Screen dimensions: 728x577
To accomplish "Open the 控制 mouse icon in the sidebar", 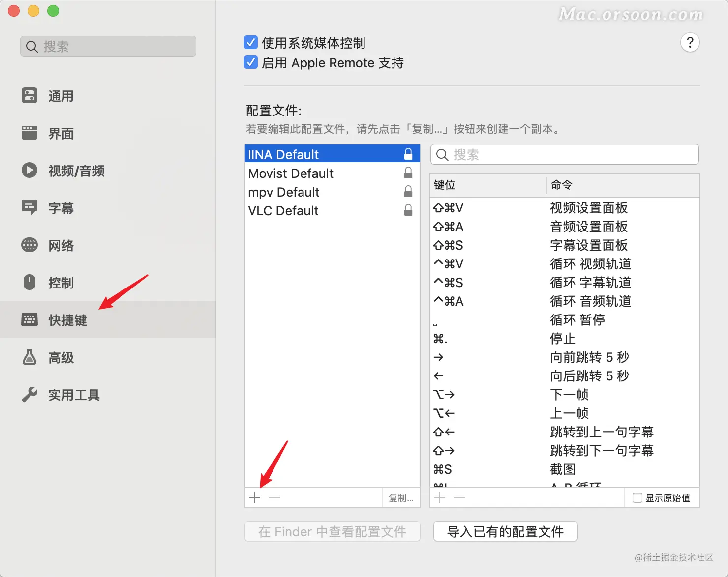I will pyautogui.click(x=30, y=282).
